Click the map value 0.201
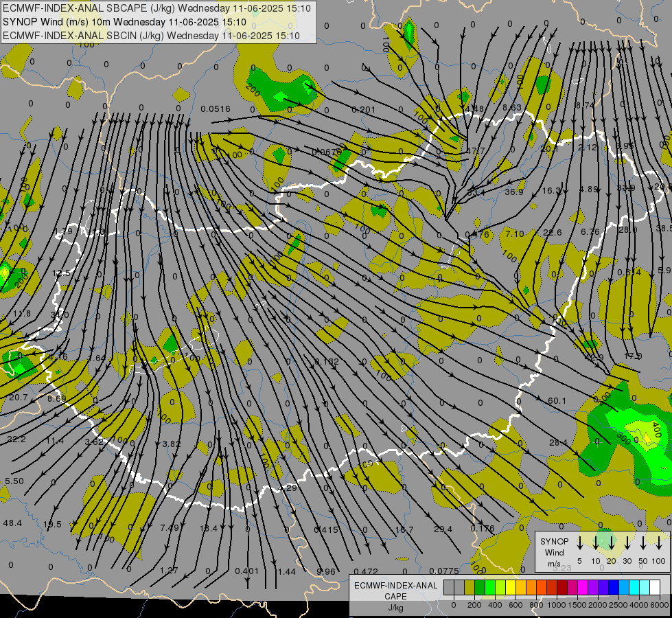This screenshot has width=672, height=618. [363, 110]
